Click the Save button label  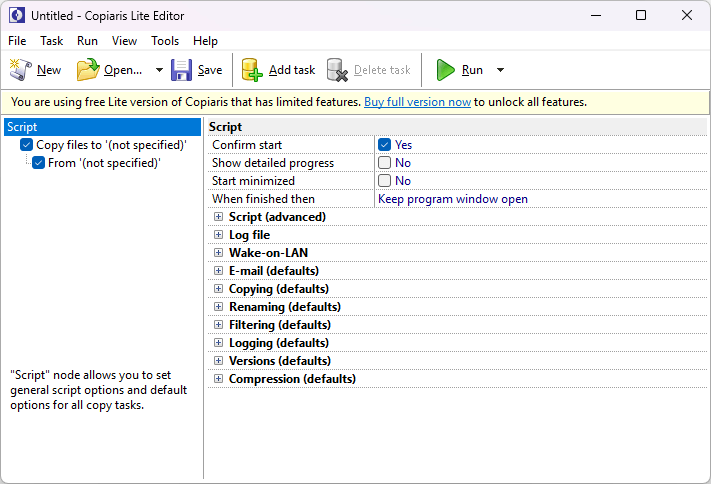(210, 70)
